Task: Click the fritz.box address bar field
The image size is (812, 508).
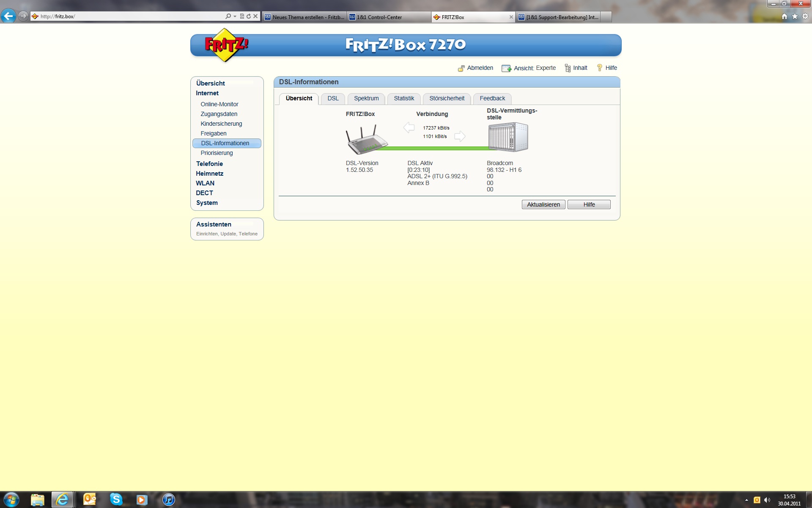Action: click(127, 17)
